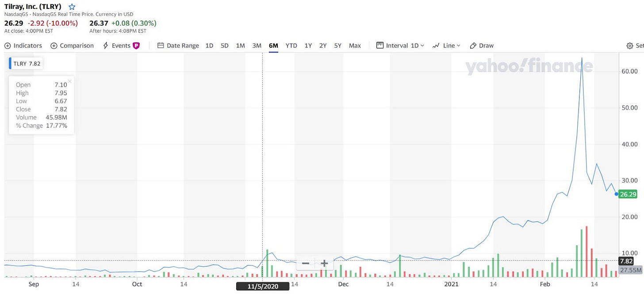
Task: Zoom in the chart with plus button
Action: tap(324, 263)
